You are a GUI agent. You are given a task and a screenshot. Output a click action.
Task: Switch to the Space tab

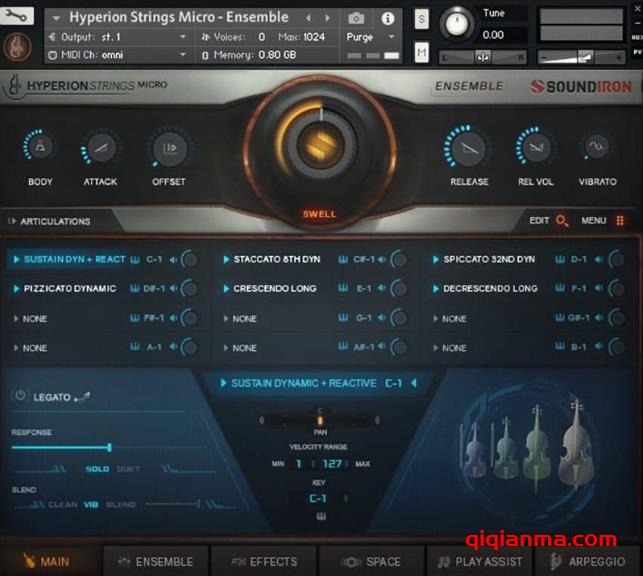[372, 561]
